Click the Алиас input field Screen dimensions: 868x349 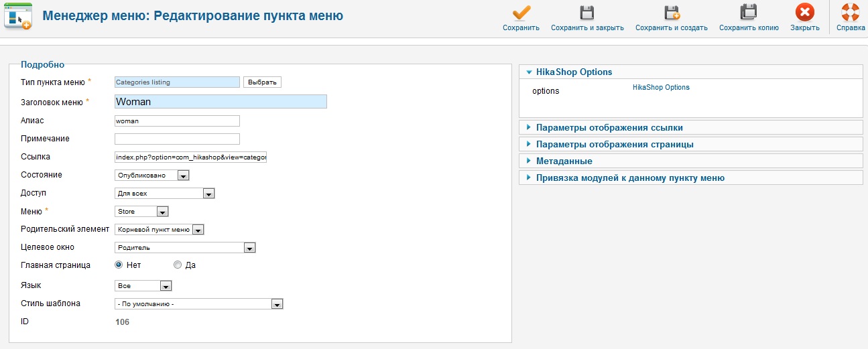point(177,121)
